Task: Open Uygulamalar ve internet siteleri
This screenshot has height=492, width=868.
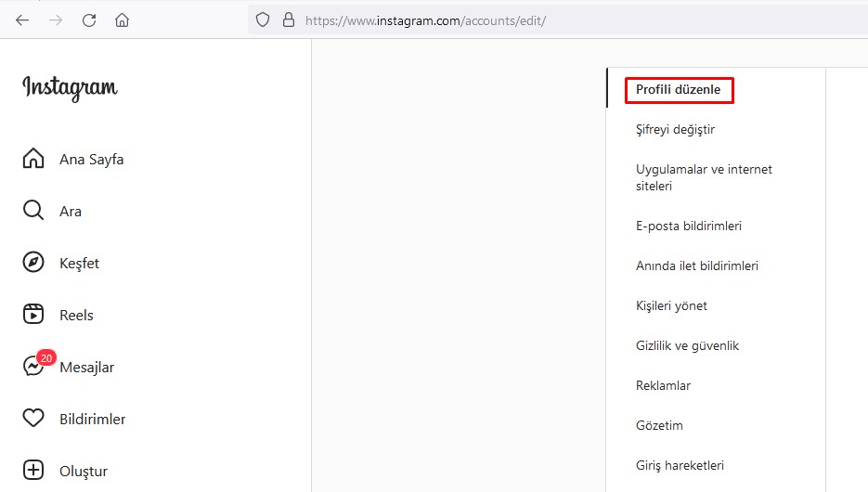Action: (x=704, y=177)
